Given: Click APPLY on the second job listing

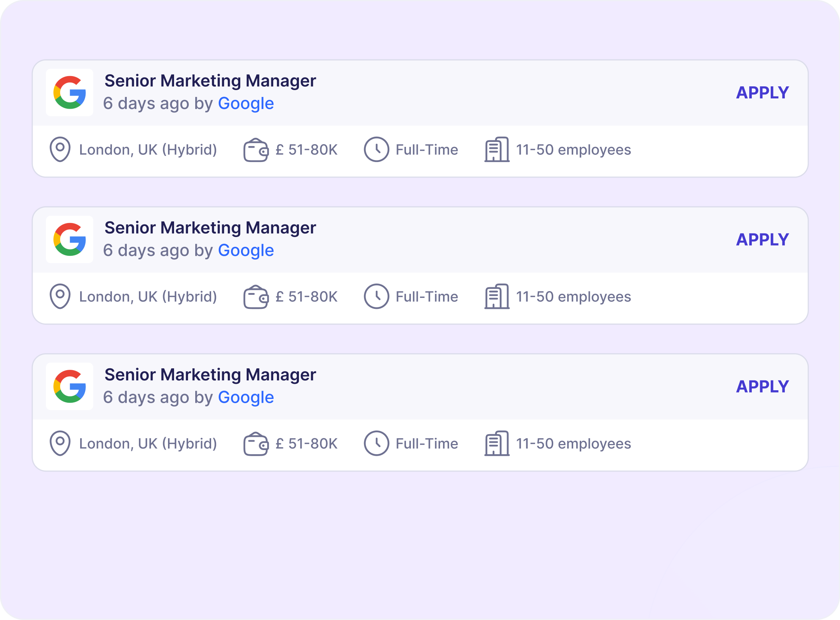Looking at the screenshot, I should (762, 239).
